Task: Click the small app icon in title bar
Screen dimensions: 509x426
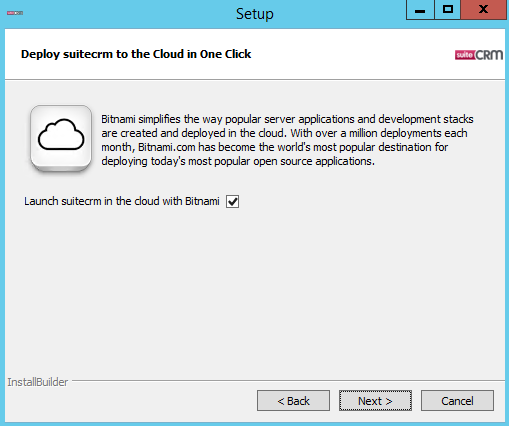Action: point(15,13)
